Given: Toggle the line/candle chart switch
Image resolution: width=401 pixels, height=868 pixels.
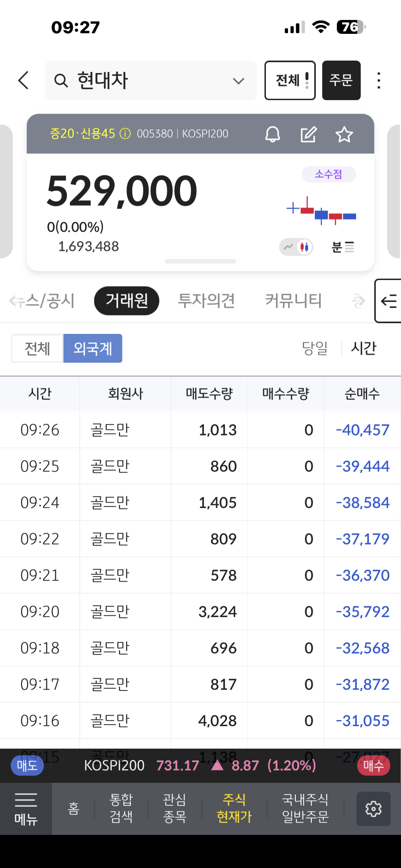Looking at the screenshot, I should (296, 247).
